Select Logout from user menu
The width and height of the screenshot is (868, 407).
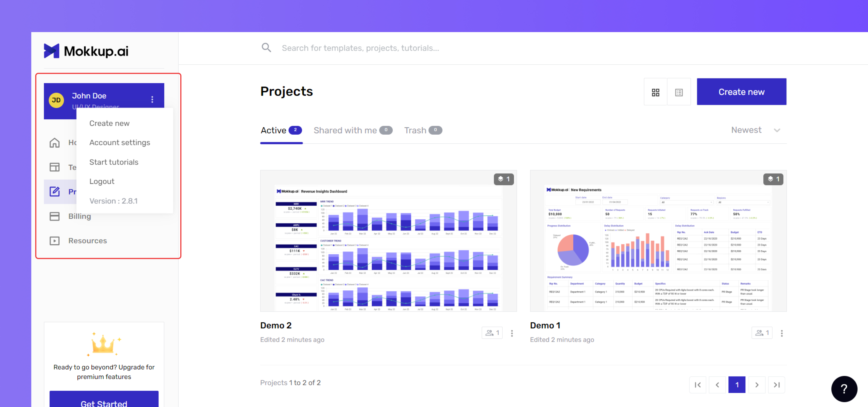coord(102,181)
